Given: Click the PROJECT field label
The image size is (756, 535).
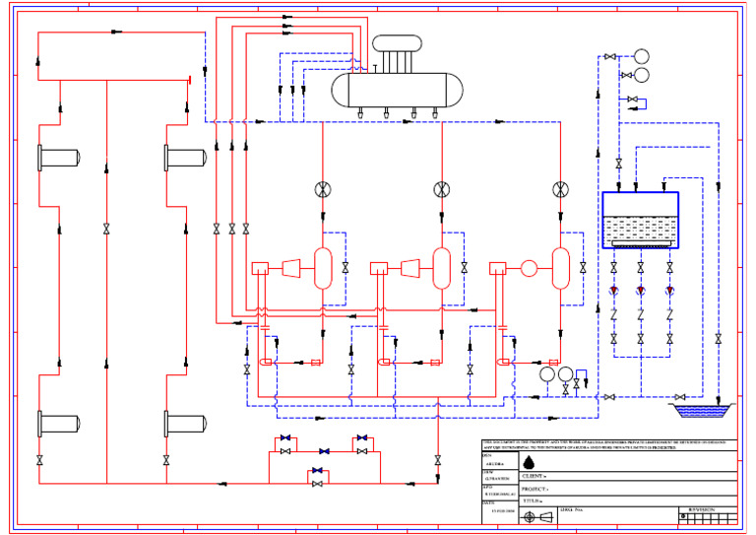Looking at the screenshot, I should coord(535,489).
